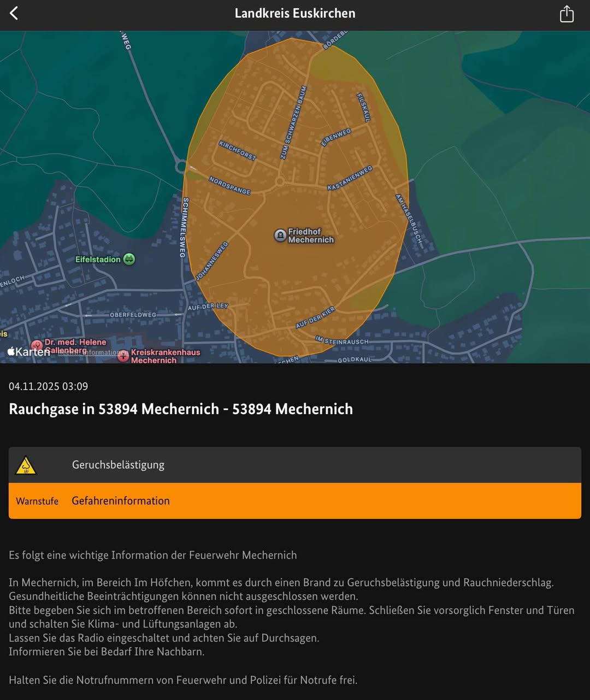Click the Nordspange street label
Viewport: 590px width, 700px height.
pyautogui.click(x=230, y=185)
